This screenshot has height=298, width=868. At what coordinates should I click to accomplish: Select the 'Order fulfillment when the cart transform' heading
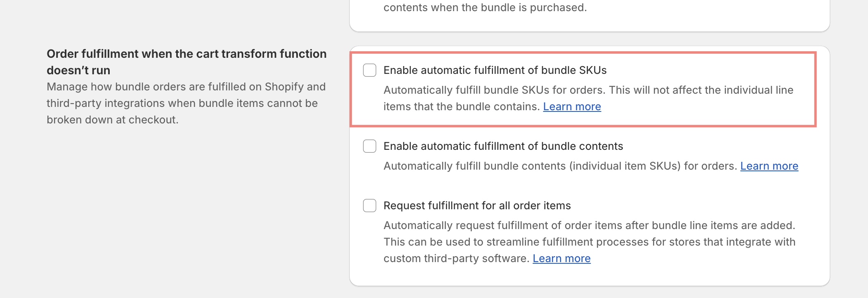[x=186, y=54]
